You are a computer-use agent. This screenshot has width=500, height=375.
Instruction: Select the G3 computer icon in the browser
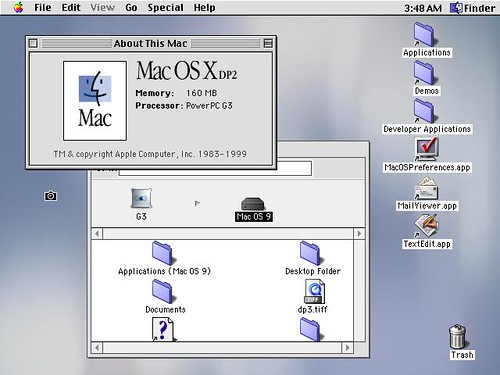(x=141, y=198)
